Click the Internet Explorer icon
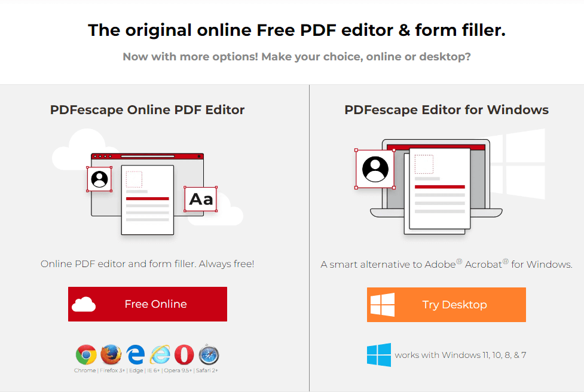This screenshot has height=392, width=584. [160, 355]
